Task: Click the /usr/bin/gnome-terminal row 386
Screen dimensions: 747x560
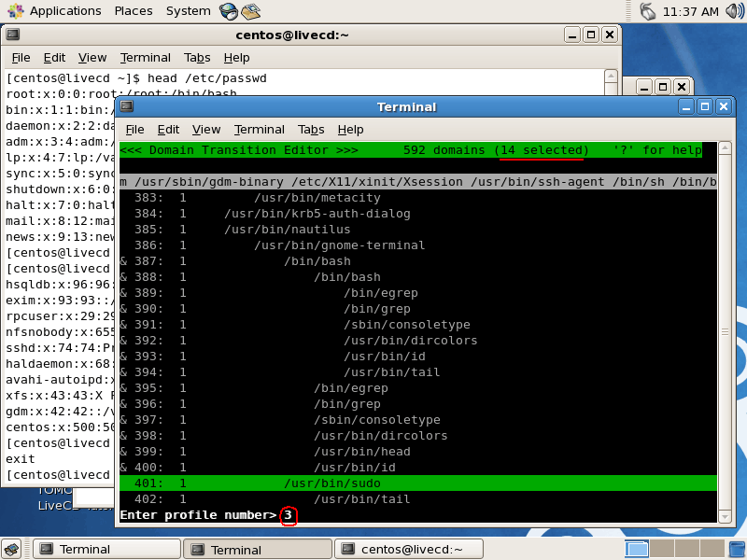Action: (417, 245)
